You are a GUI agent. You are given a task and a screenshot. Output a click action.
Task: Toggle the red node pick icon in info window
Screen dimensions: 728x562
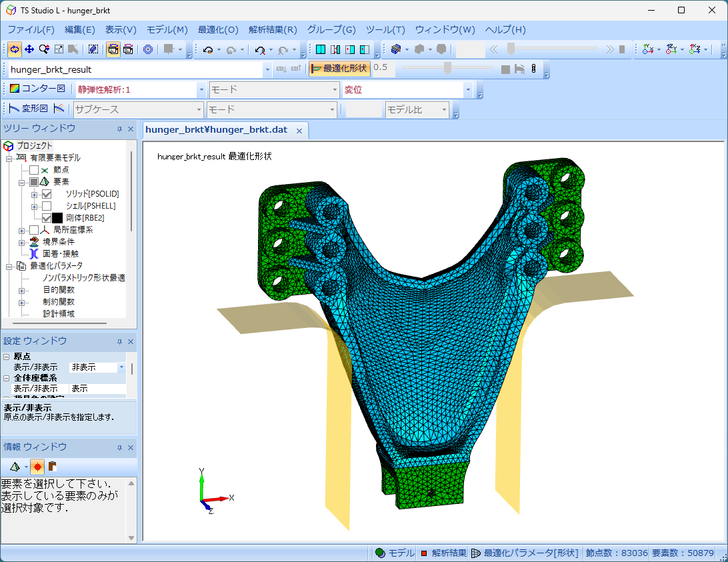37,466
